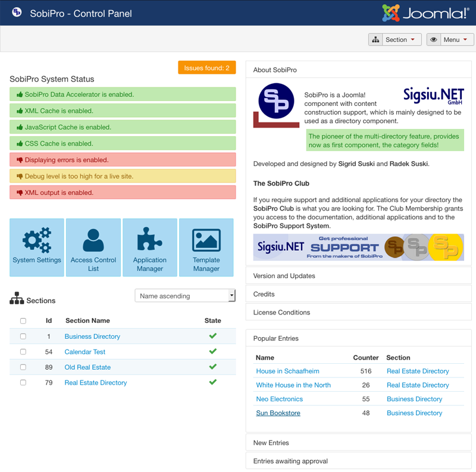The image size is (476, 472).
Task: Select all sections with header checkbox
Action: [x=23, y=321]
